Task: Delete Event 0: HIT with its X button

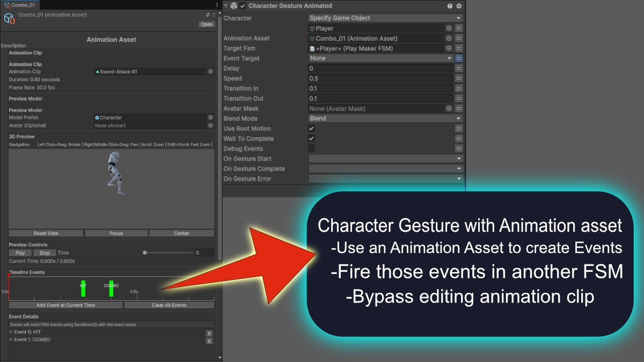Action: click(209, 333)
